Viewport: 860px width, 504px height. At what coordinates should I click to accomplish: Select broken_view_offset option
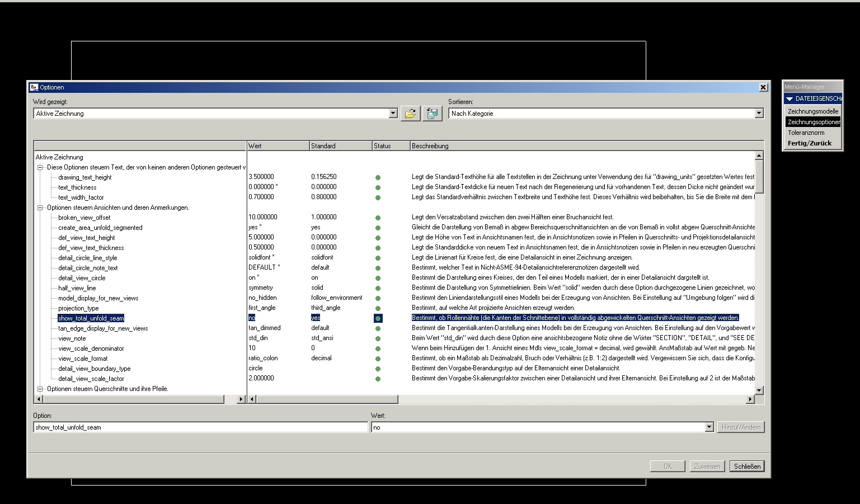84,218
